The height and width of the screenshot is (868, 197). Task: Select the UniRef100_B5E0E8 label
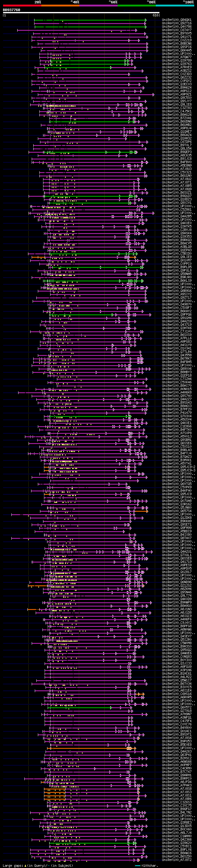point(177,745)
